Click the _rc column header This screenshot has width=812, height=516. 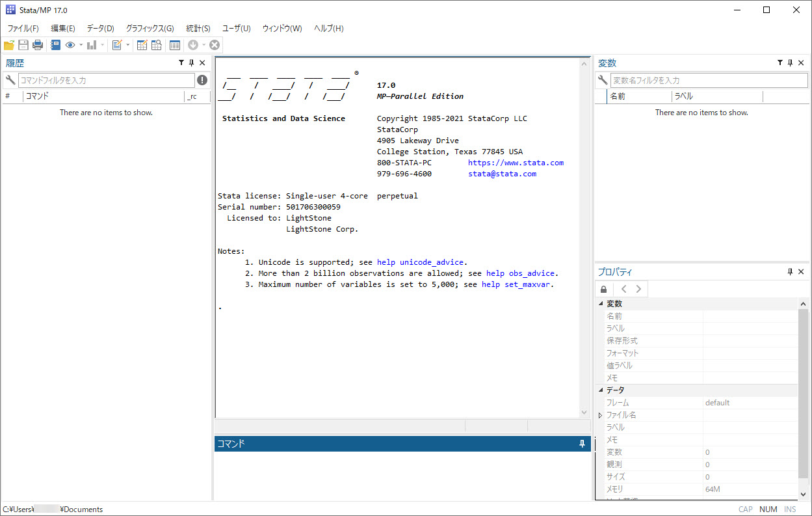pyautogui.click(x=197, y=96)
